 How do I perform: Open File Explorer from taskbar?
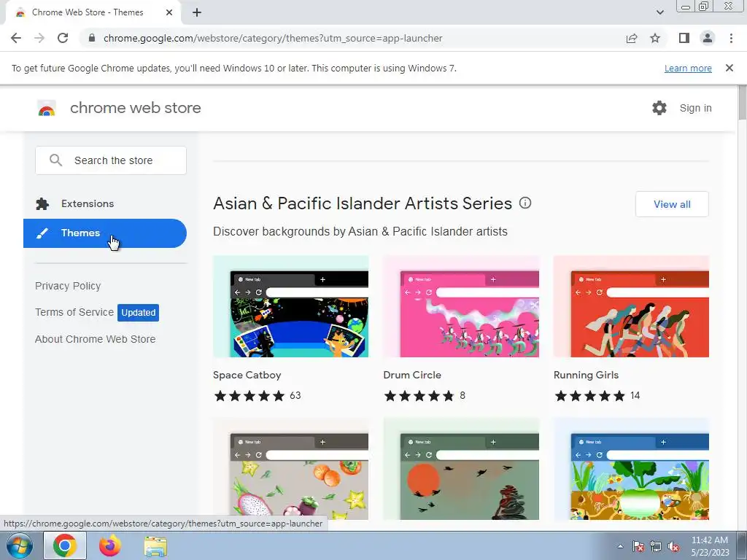click(155, 546)
